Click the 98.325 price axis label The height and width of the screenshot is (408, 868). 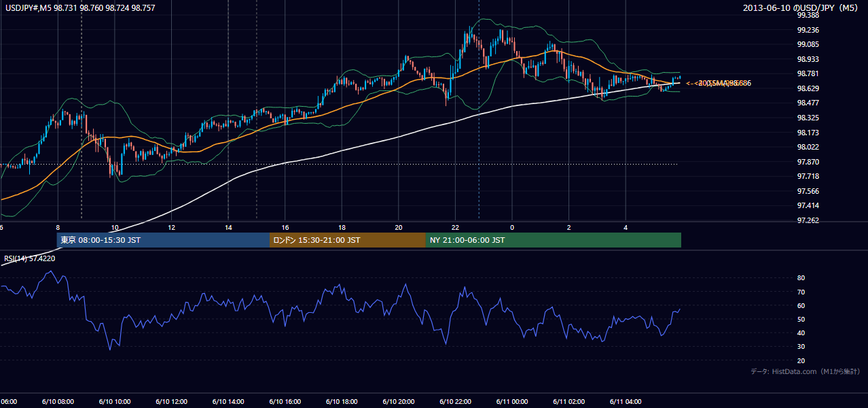point(807,118)
